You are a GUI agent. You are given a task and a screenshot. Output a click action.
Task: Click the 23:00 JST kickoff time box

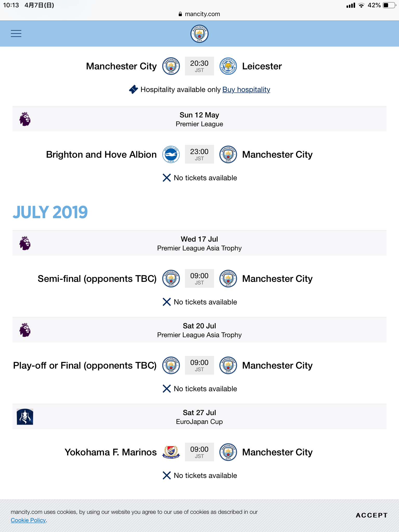point(199,155)
